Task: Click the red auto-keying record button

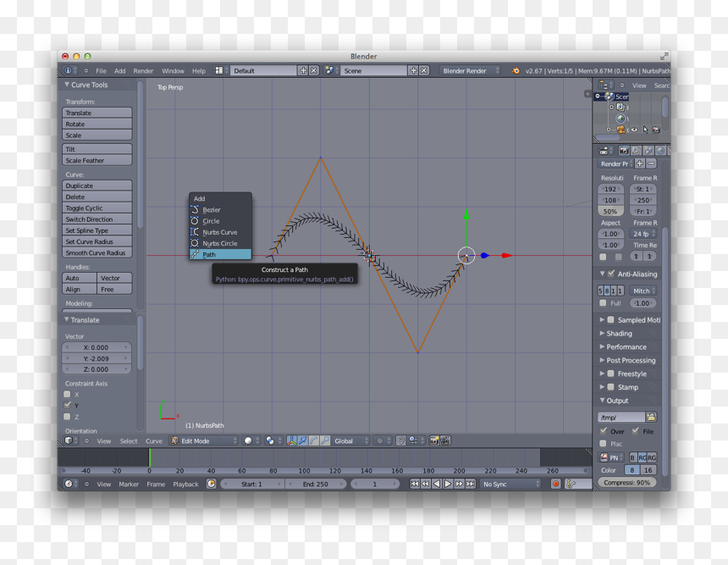Action: click(555, 484)
